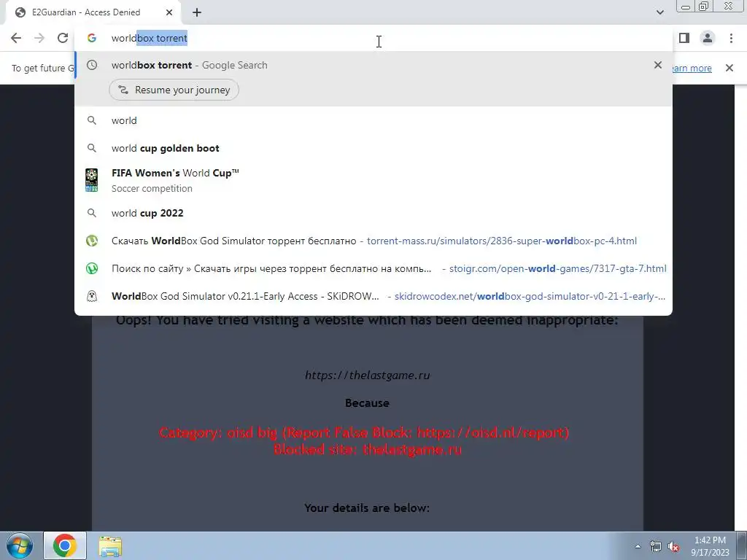Reload the page with the refresh icon
The height and width of the screenshot is (560, 747).
(63, 38)
